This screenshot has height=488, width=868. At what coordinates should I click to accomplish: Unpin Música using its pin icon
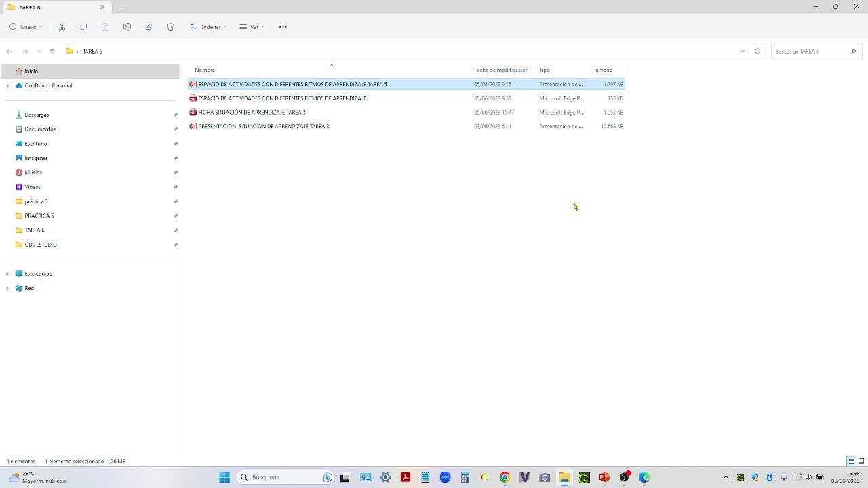point(176,173)
